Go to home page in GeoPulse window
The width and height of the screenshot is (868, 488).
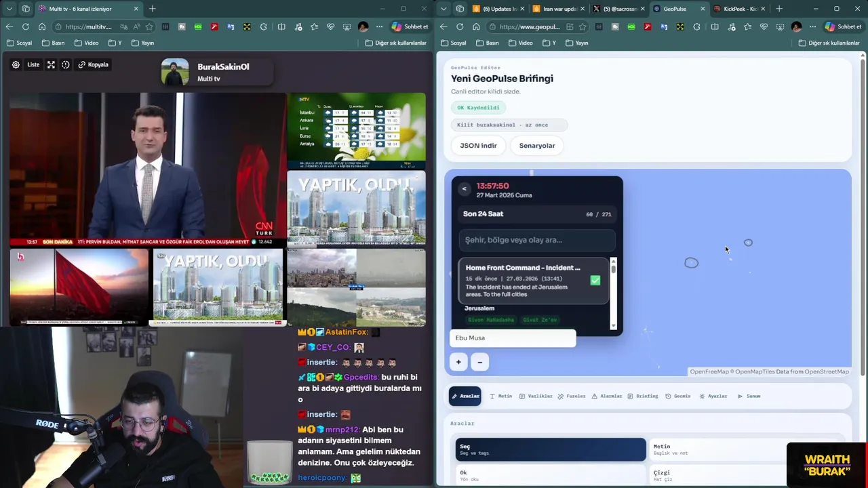(476, 26)
